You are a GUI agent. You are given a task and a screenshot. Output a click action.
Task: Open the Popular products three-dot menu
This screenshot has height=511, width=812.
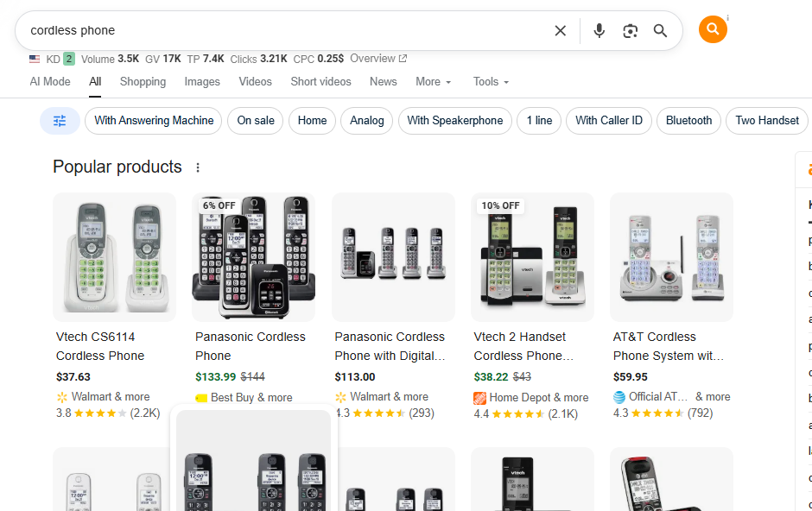click(198, 167)
